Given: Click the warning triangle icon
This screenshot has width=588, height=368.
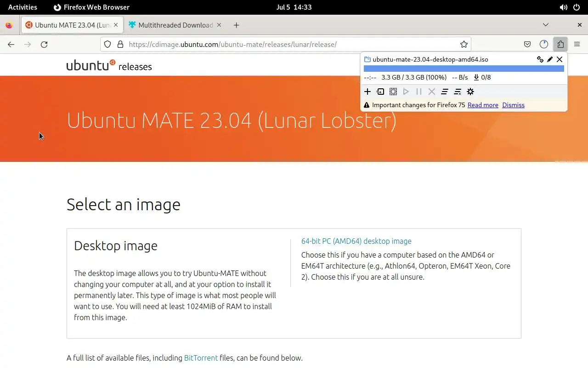Looking at the screenshot, I should pyautogui.click(x=367, y=105).
